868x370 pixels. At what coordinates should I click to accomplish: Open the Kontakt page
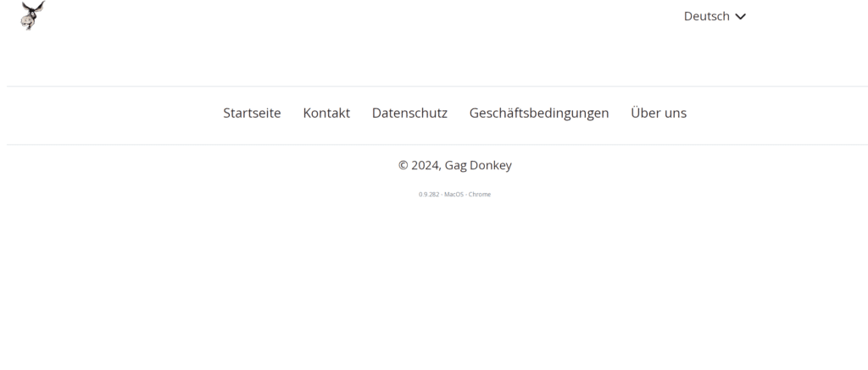tap(326, 113)
